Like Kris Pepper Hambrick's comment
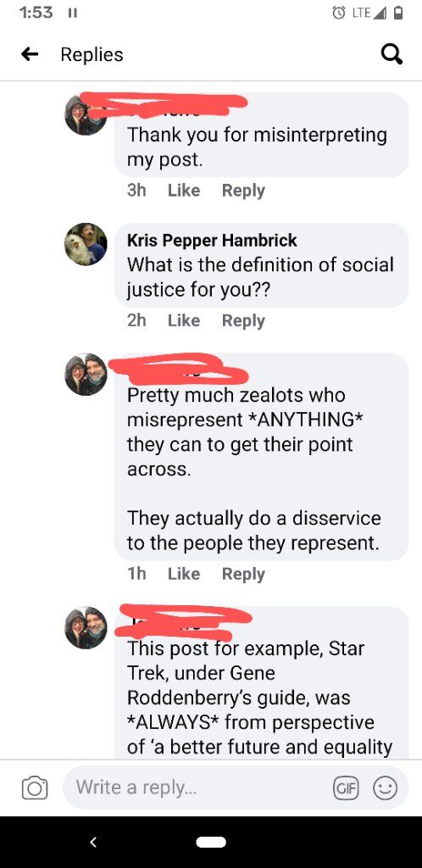 (x=184, y=320)
